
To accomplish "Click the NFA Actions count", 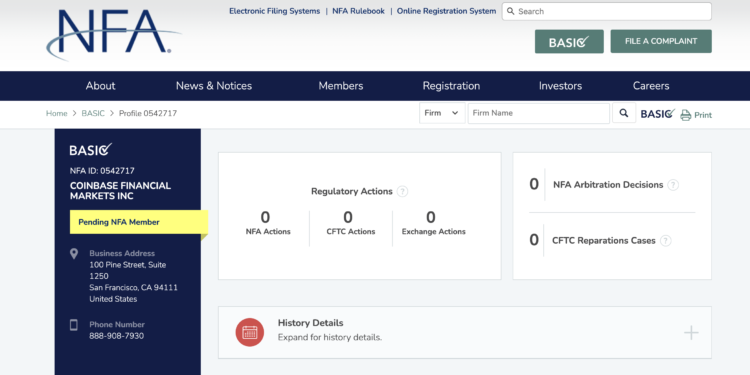I will (x=265, y=218).
